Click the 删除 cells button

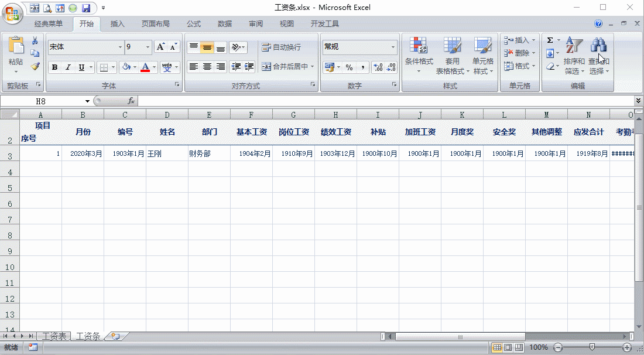(519, 53)
